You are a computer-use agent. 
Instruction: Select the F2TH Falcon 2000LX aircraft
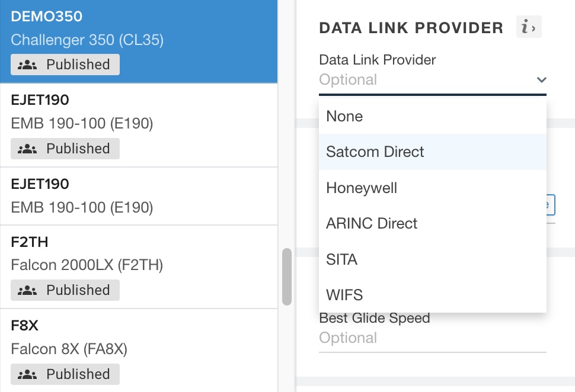(139, 254)
